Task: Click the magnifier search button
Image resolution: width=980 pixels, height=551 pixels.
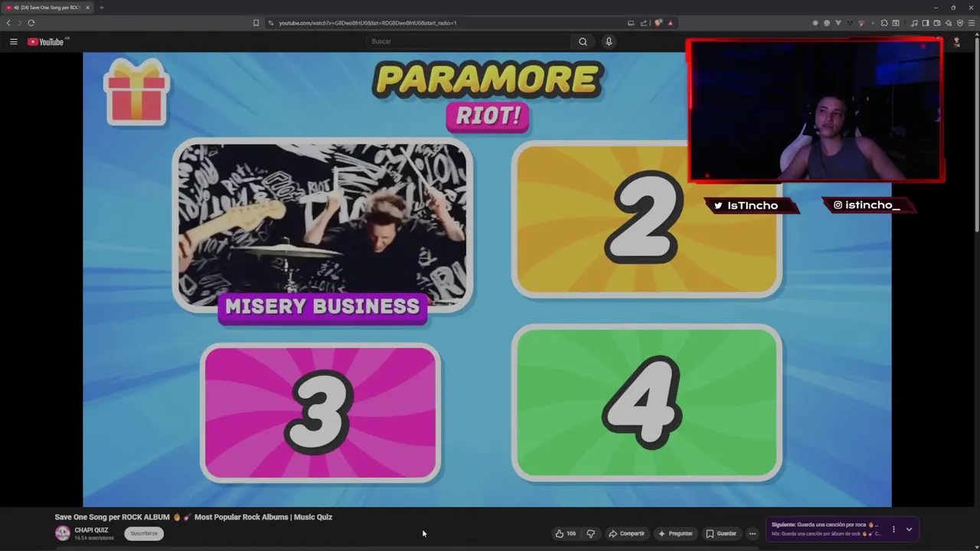Action: tap(583, 41)
